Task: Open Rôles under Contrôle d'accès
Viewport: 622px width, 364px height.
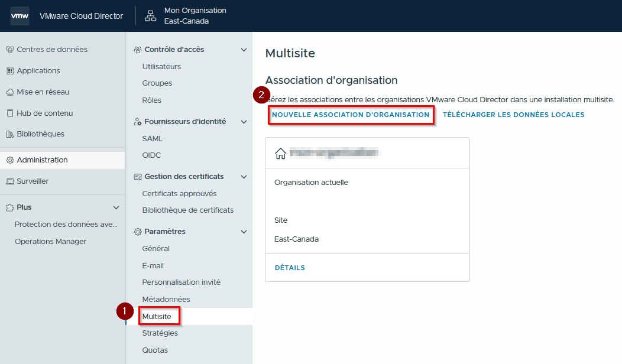Action: (x=151, y=100)
